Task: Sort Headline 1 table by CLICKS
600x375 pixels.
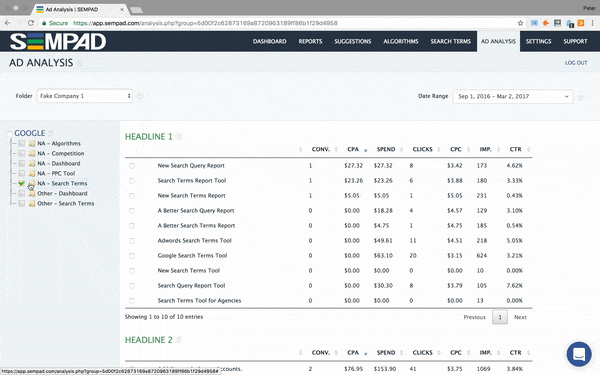Action: (x=422, y=149)
